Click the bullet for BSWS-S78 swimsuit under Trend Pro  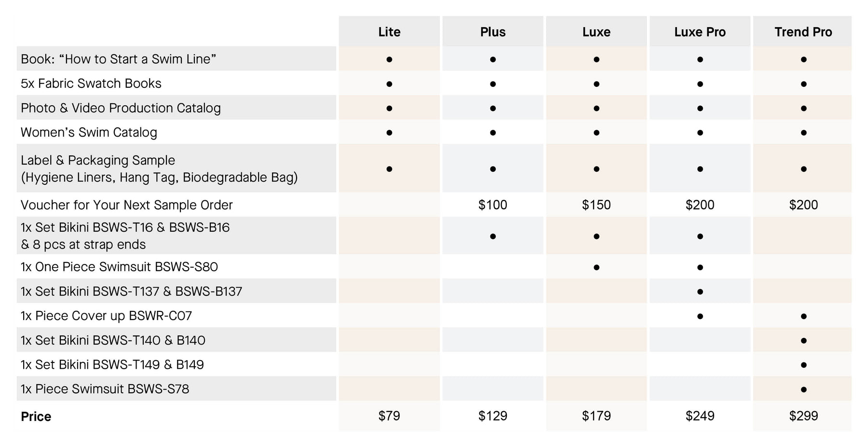[803, 389]
